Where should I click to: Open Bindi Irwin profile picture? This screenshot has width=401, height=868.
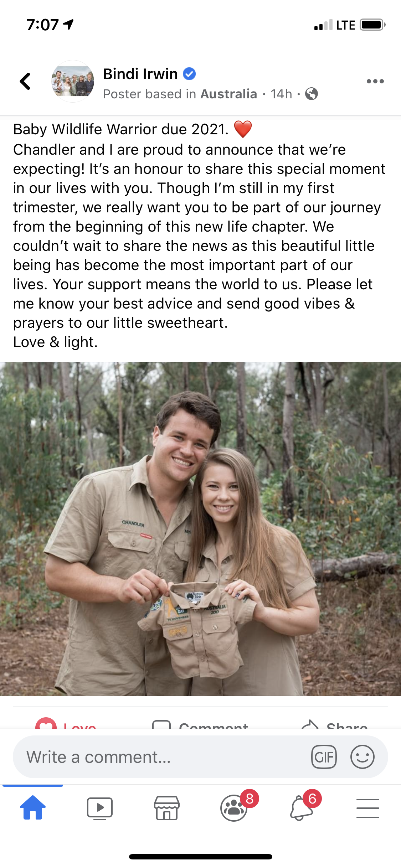tap(73, 81)
